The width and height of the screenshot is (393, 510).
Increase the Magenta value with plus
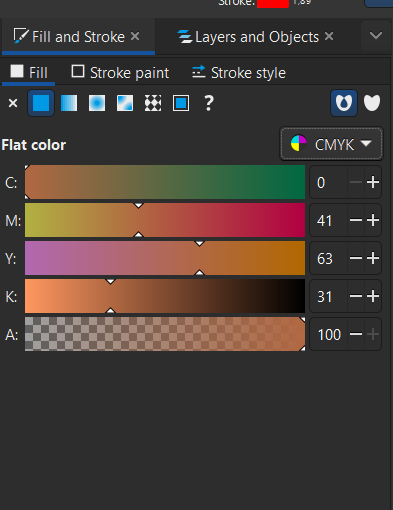click(x=373, y=220)
